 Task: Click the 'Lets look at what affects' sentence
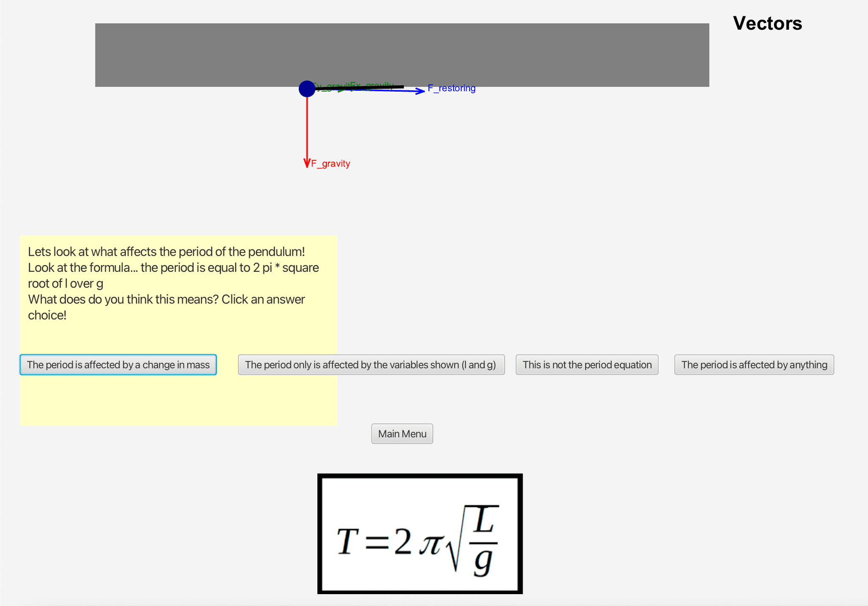pos(166,252)
